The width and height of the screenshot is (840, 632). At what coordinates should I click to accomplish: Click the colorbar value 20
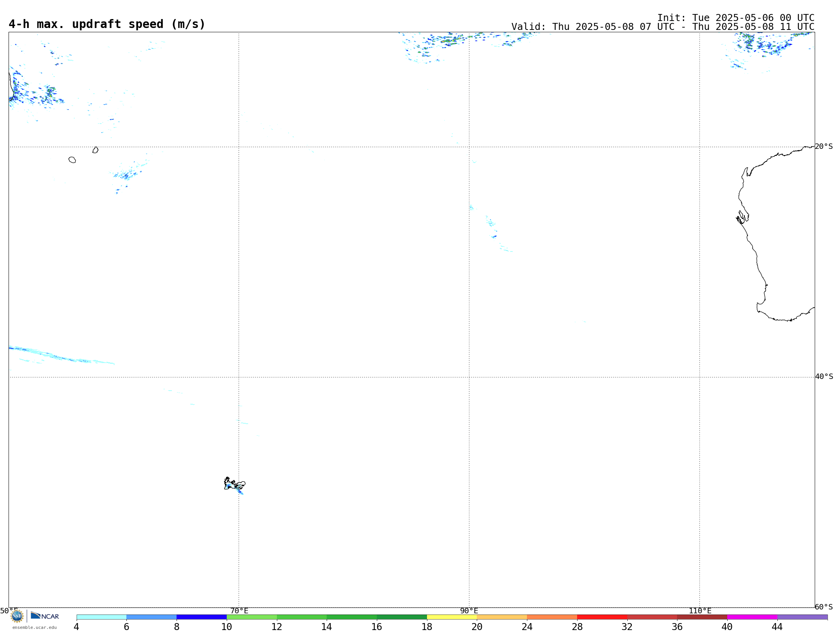pos(477,627)
